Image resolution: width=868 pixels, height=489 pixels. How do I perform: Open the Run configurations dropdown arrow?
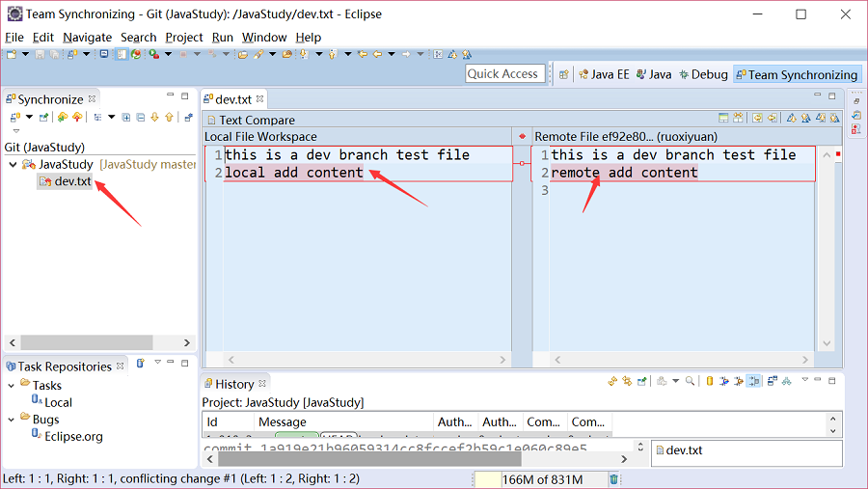pos(168,54)
